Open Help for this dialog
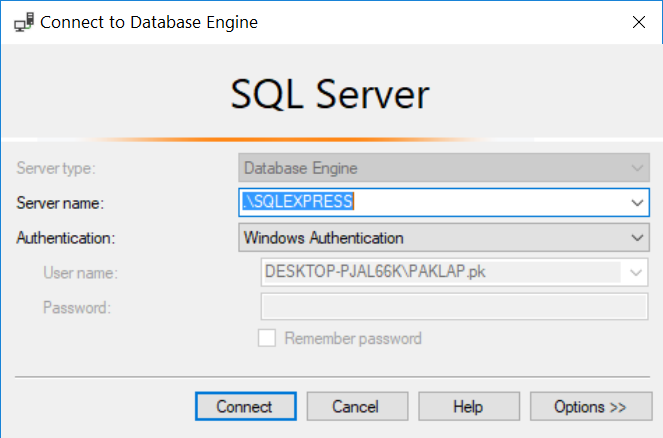 [x=467, y=407]
